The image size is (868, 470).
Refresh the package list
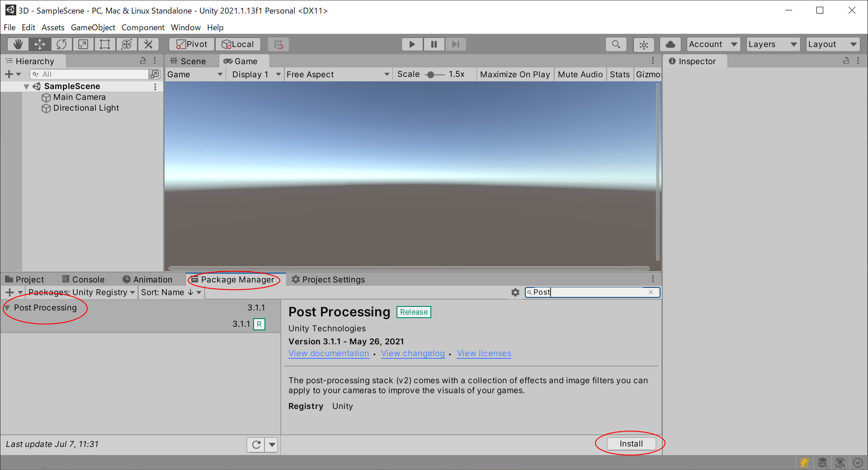point(256,445)
